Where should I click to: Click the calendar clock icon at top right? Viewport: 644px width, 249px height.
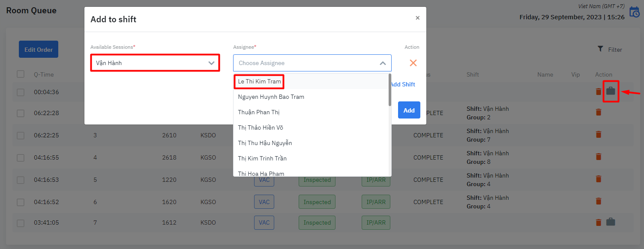pos(634,12)
